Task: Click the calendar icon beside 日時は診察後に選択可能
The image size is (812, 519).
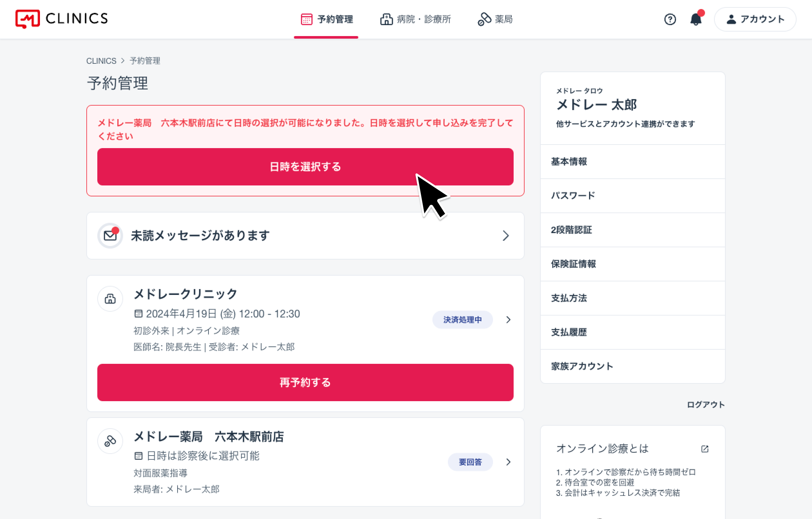Action: 138,456
